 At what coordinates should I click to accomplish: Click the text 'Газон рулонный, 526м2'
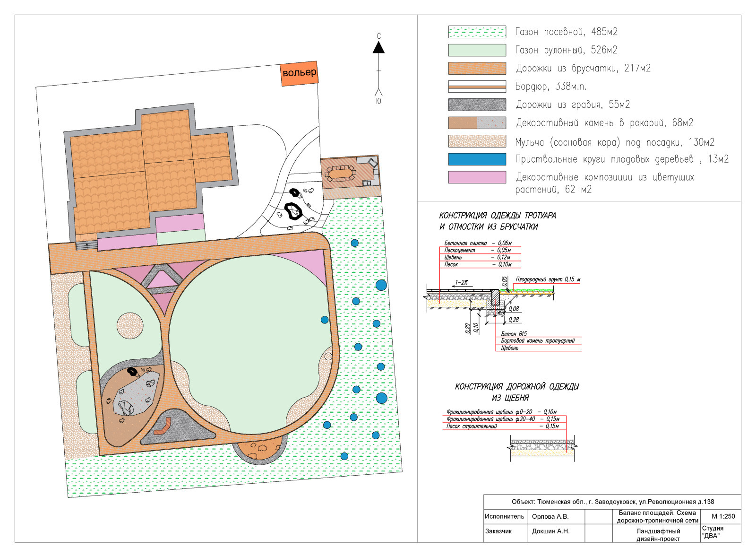566,50
